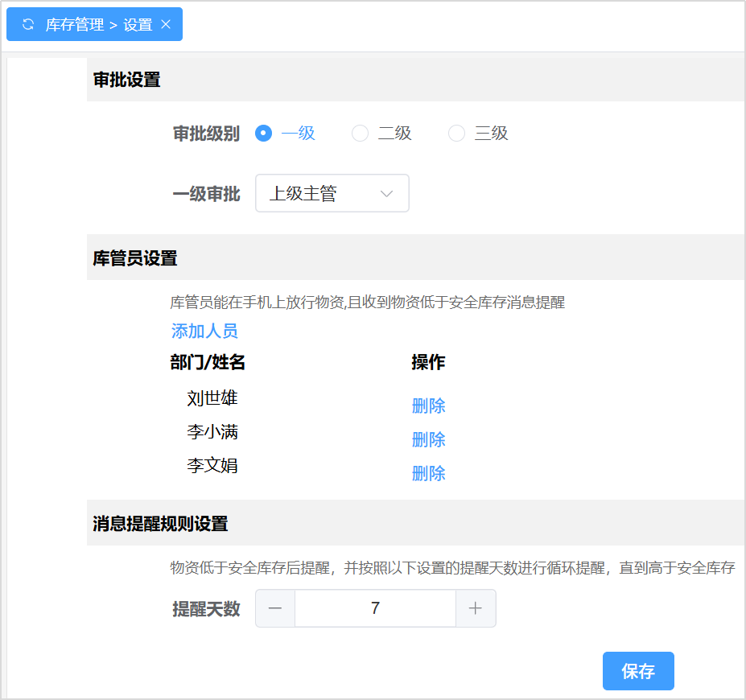Delete 李文娟 from warehouse keepers
This screenshot has height=700, width=746.
pyautogui.click(x=428, y=473)
